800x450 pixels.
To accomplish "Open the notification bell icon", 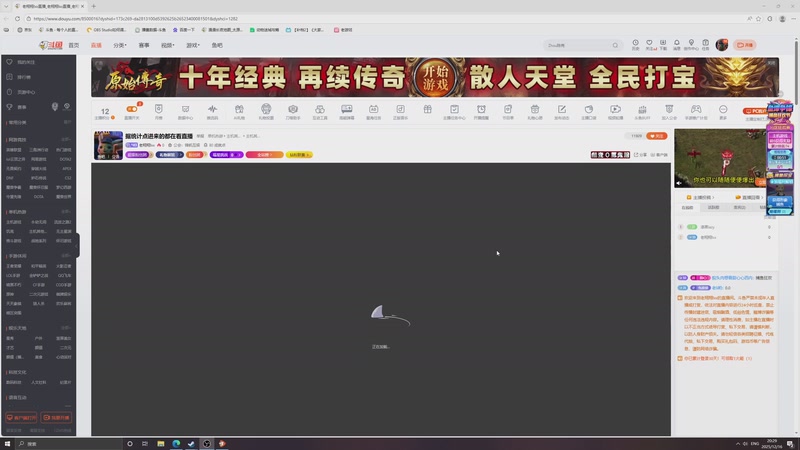I will tap(677, 43).
